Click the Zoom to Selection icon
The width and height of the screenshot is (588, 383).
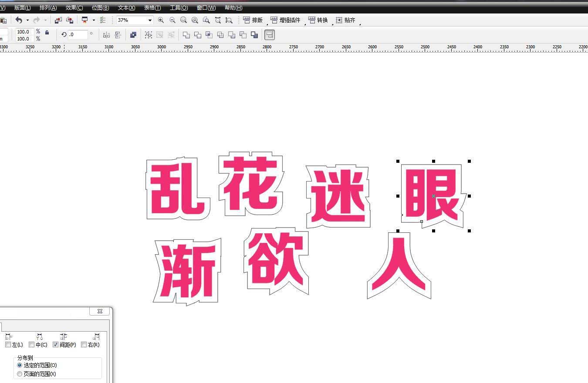point(183,20)
